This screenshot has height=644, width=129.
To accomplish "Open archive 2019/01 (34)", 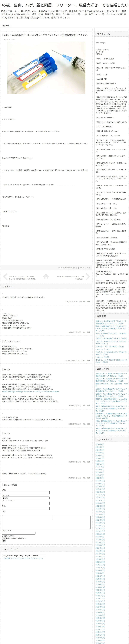I will (100, 627).
